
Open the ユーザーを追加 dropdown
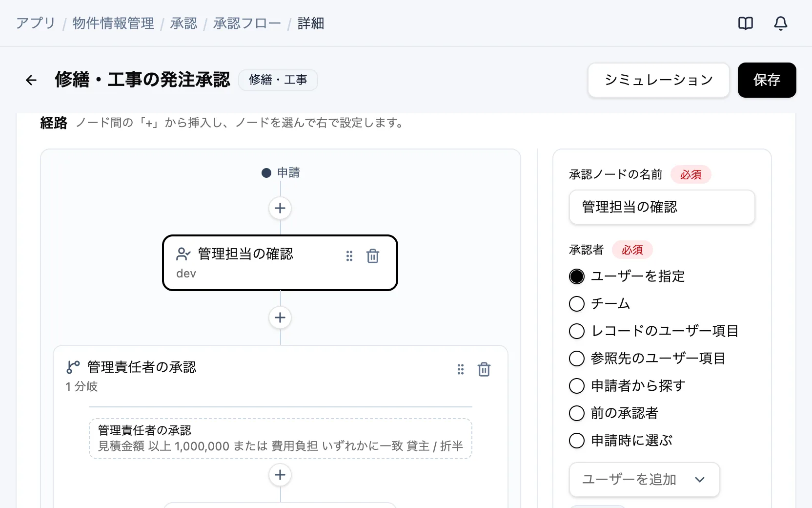click(645, 480)
